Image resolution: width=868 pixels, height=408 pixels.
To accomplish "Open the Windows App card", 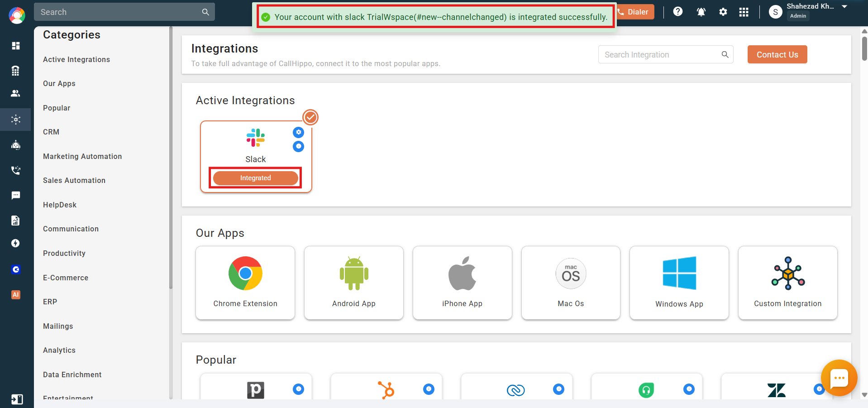I will pos(679,283).
